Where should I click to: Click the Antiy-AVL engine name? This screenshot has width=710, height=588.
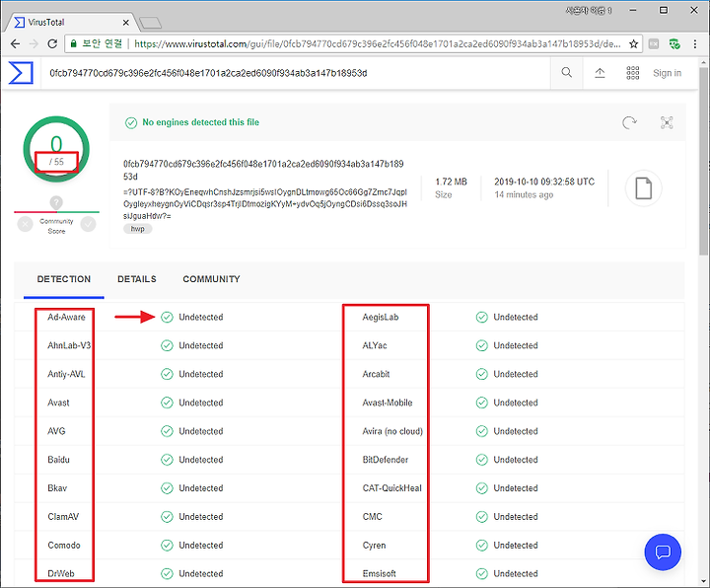pyautogui.click(x=66, y=374)
